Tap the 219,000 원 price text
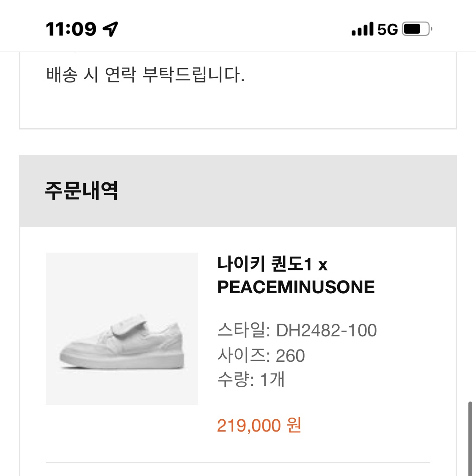 259,425
